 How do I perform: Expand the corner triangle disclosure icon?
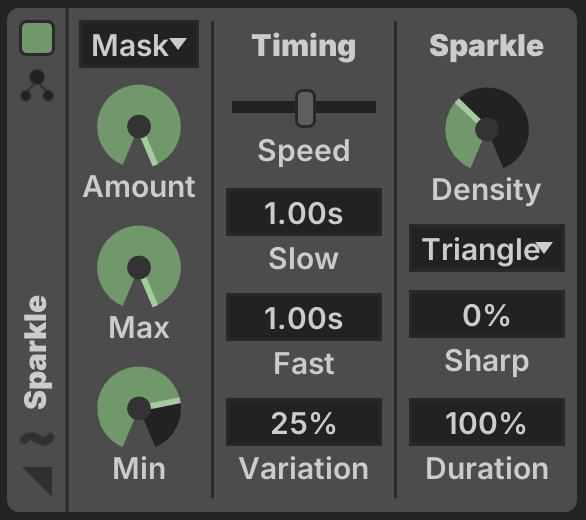pos(38,481)
